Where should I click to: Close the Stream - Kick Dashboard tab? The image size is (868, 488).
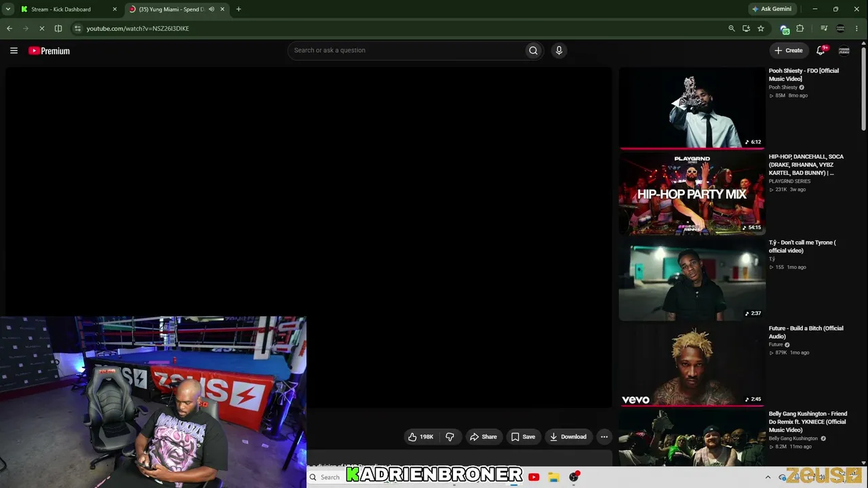click(x=115, y=9)
